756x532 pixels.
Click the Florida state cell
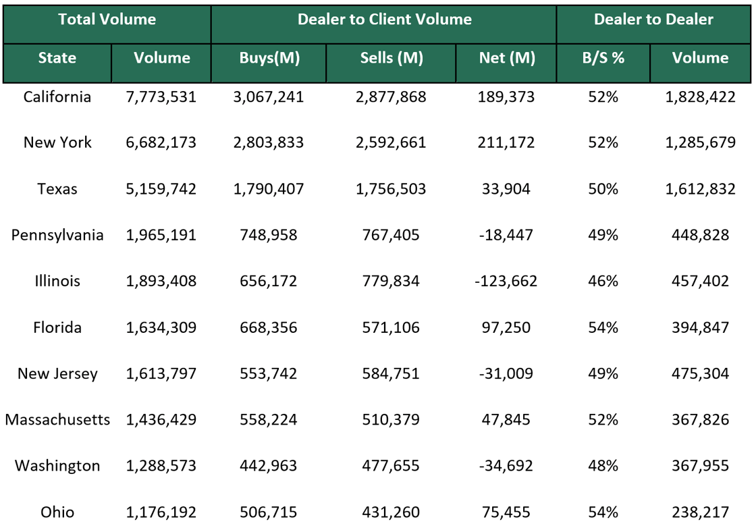[57, 327]
